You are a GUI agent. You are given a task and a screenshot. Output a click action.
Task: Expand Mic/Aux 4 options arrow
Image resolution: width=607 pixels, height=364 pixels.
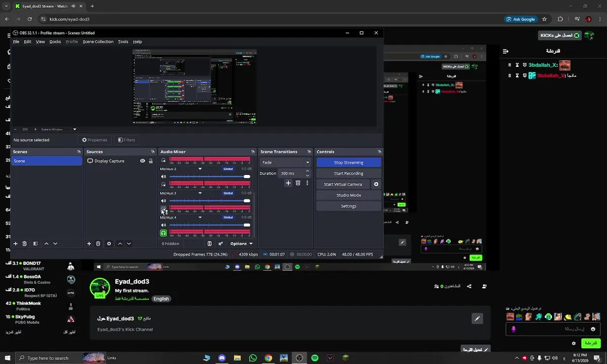200,217
